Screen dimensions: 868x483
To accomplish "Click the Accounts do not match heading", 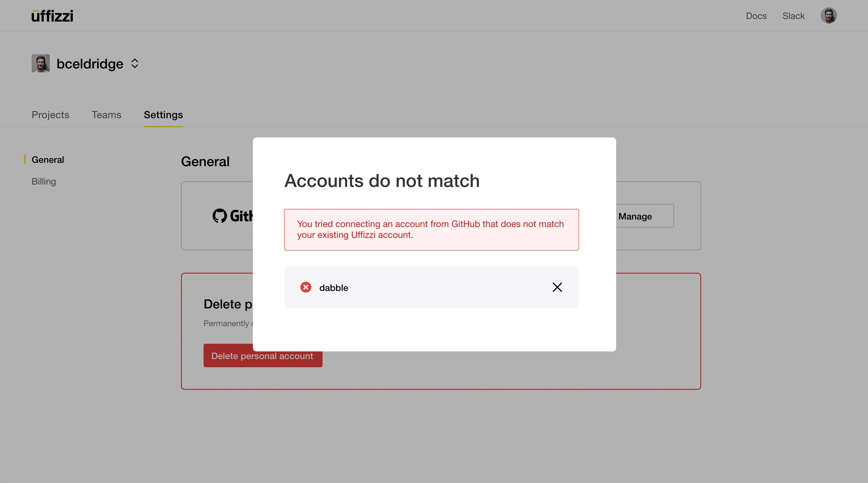I will tap(382, 181).
